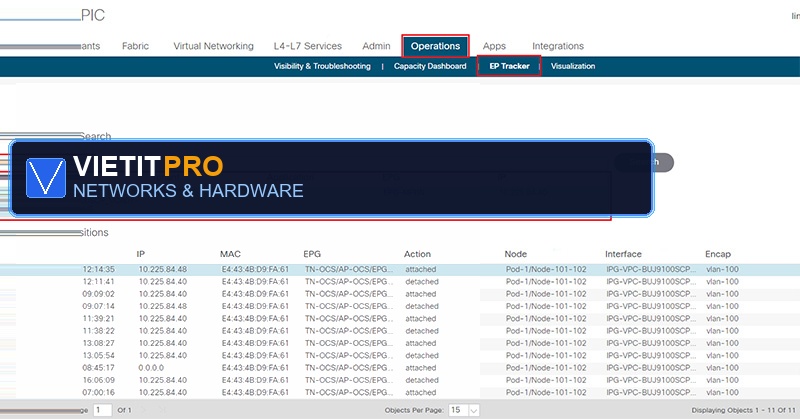
Task: Sort by the Encap column header
Action: point(718,254)
